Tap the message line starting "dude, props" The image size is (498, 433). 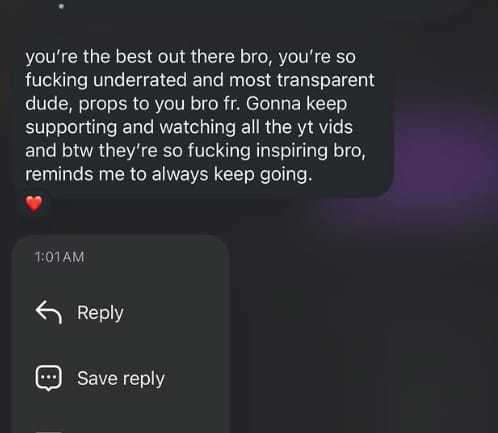click(186, 104)
